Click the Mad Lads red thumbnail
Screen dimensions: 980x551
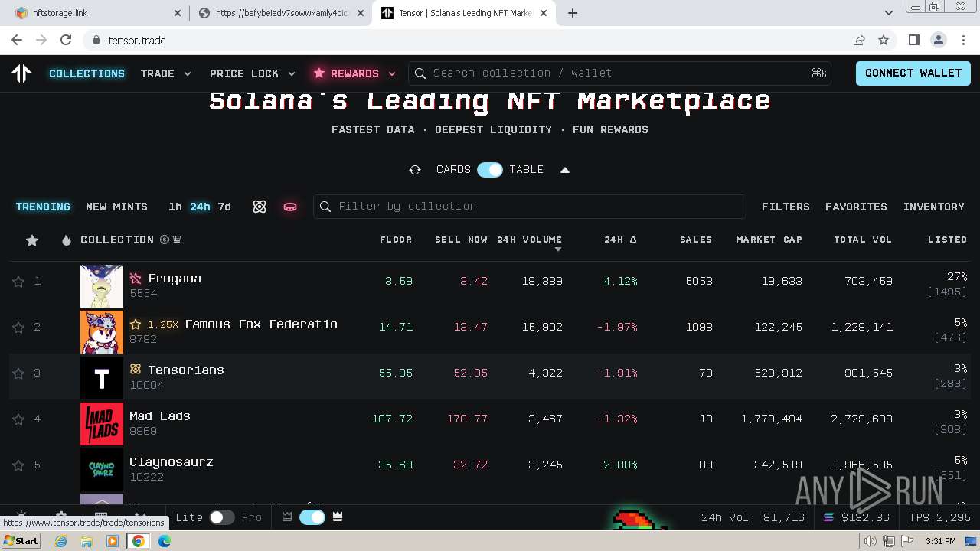point(102,424)
